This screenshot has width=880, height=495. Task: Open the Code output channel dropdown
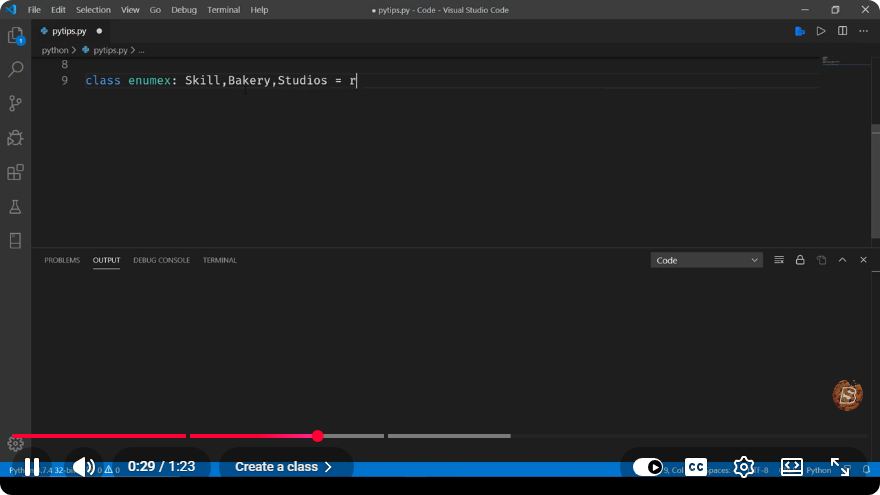(707, 260)
